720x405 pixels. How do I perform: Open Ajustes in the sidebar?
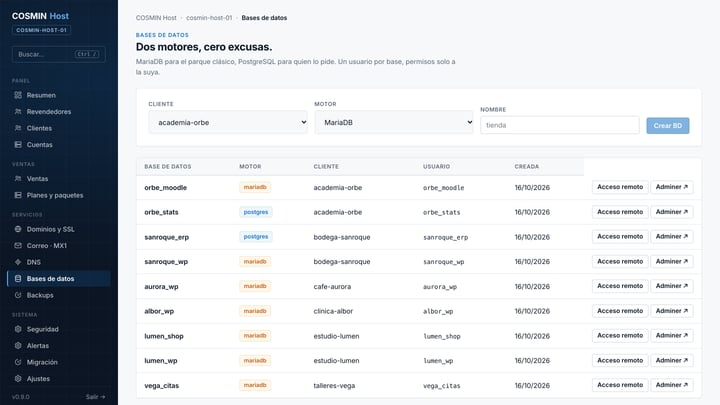[x=59, y=379]
